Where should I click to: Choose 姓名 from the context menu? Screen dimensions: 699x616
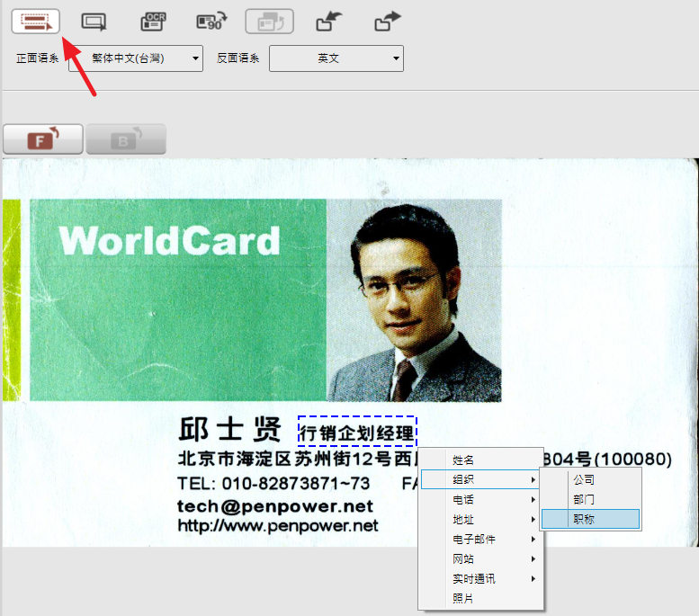point(463,460)
